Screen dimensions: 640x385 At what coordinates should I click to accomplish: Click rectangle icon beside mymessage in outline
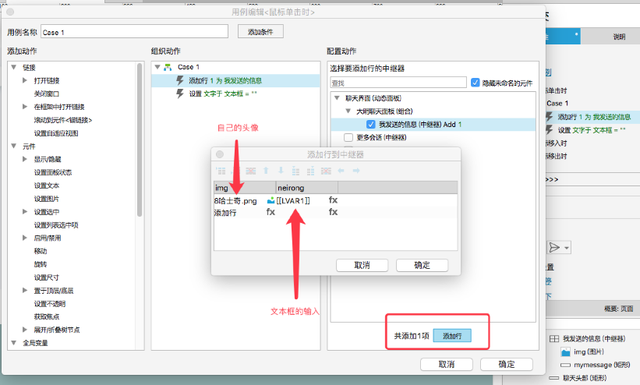pyautogui.click(x=565, y=365)
